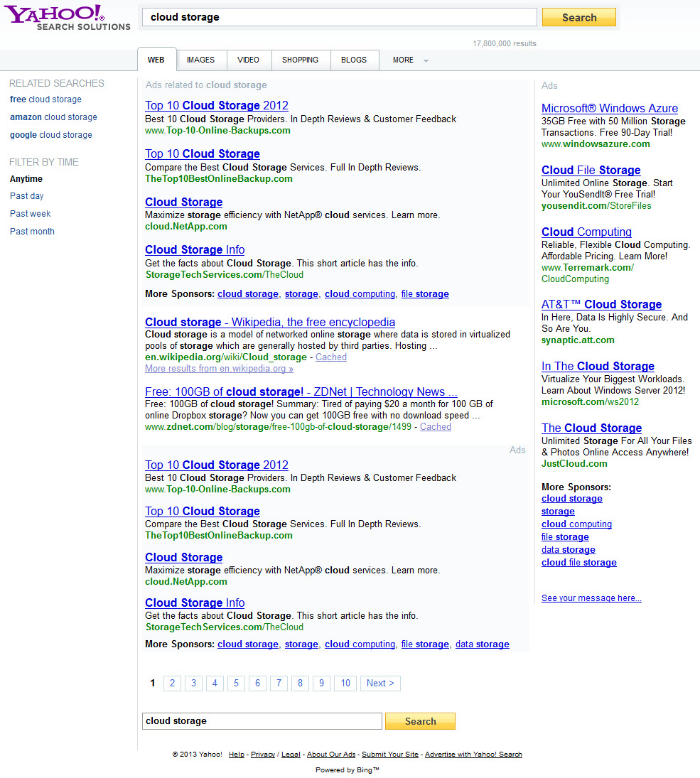Focus the top search query box
The image size is (700, 778).
tap(340, 17)
